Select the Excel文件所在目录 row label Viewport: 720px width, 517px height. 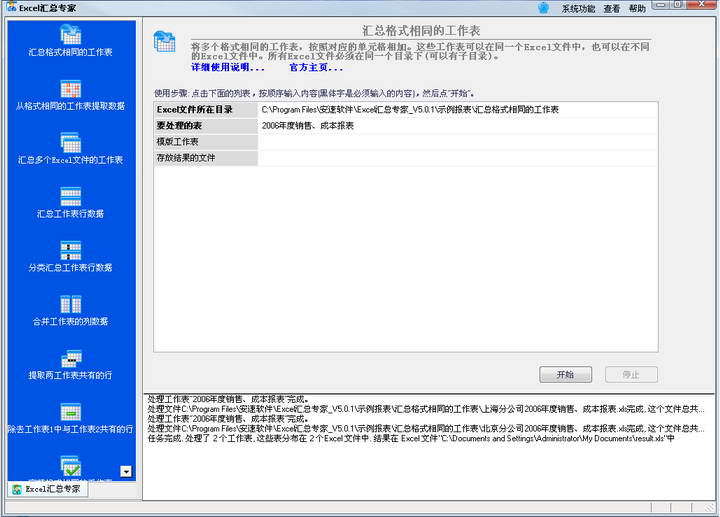(206, 110)
